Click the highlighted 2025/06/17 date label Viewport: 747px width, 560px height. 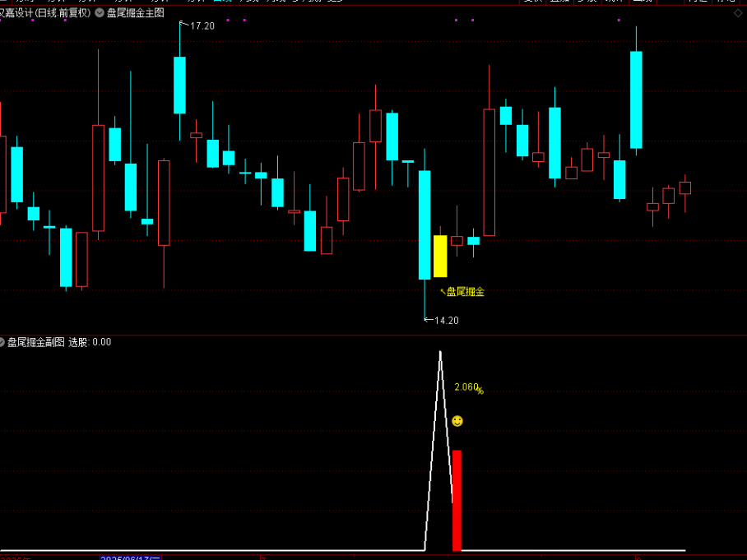pyautogui.click(x=131, y=558)
